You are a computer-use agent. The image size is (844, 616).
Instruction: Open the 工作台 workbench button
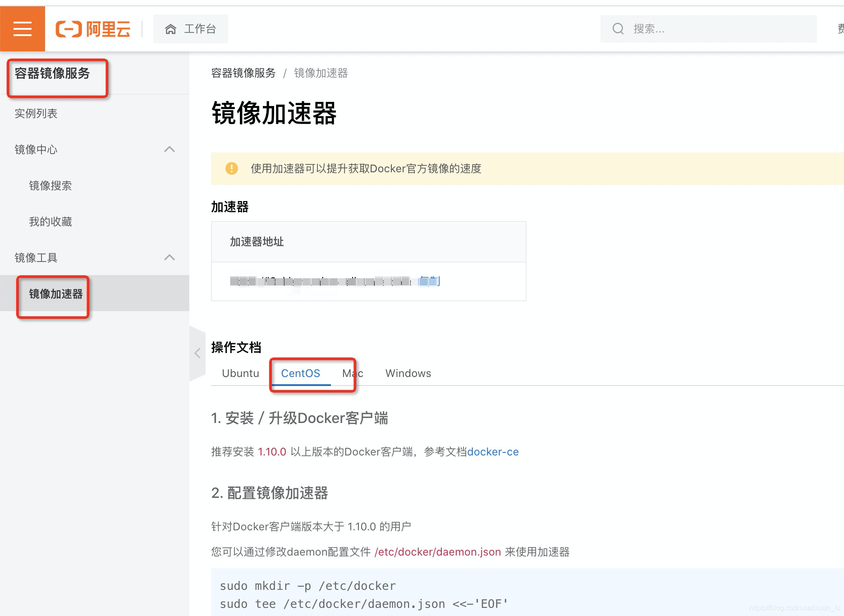pyautogui.click(x=191, y=29)
